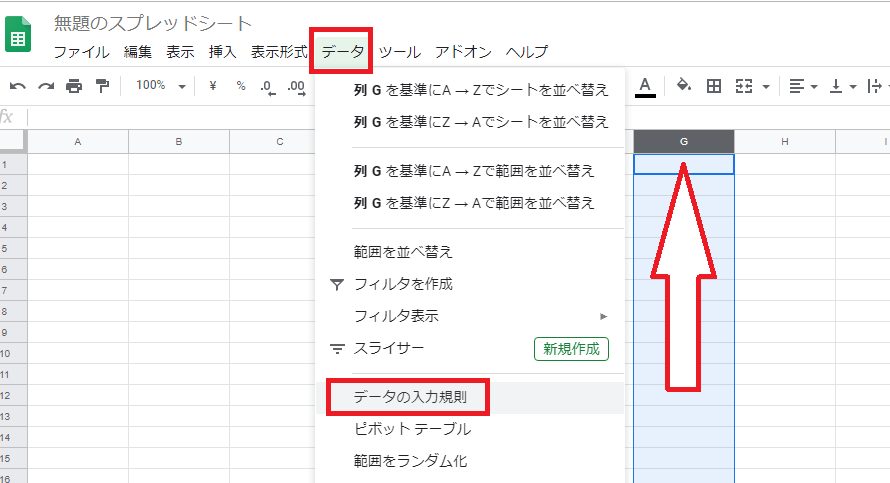This screenshot has width=890, height=483.
Task: Sort range by column G Z→A
Action: (x=470, y=203)
